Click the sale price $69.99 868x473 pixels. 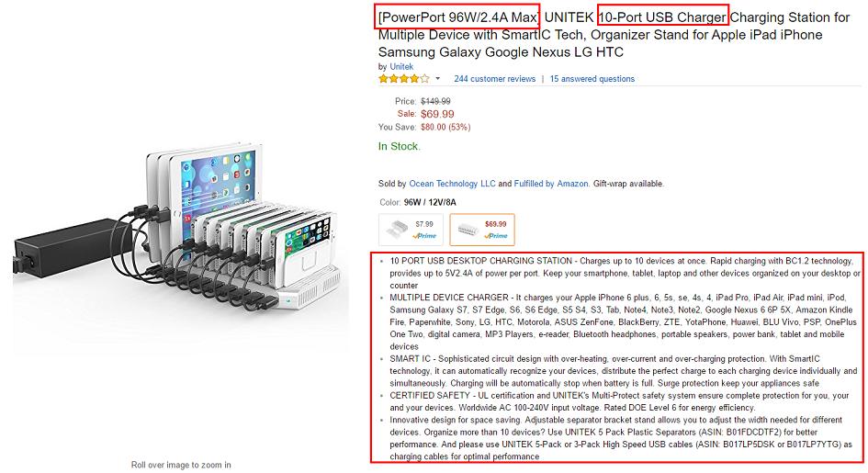pyautogui.click(x=437, y=114)
